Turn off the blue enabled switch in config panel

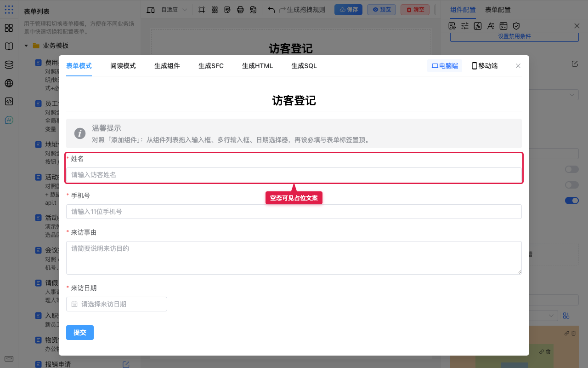coord(572,201)
